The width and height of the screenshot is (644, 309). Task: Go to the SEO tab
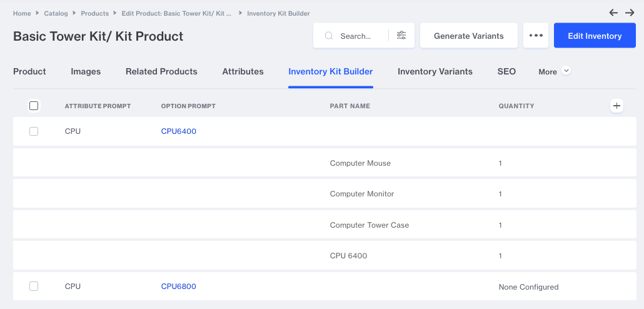[506, 71]
